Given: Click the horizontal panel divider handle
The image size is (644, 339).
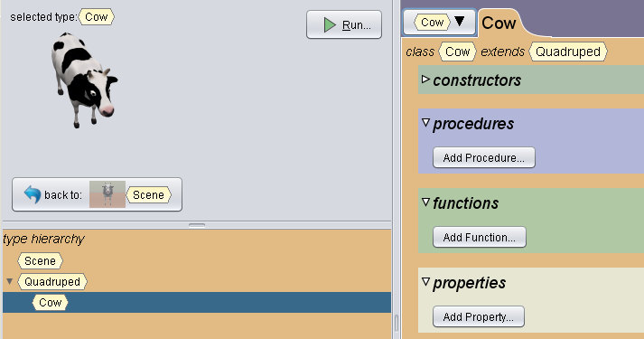Looking at the screenshot, I should pos(197,225).
